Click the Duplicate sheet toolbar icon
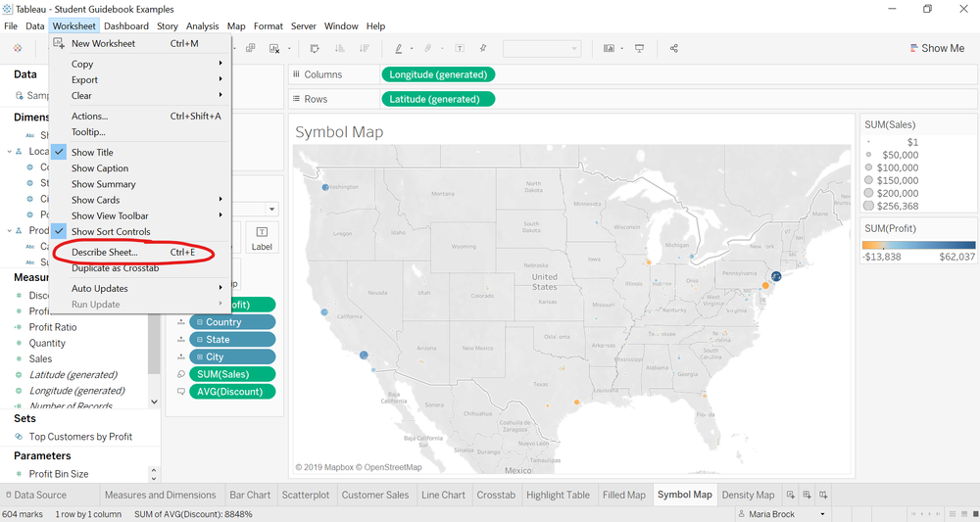Image resolution: width=980 pixels, height=522 pixels. [x=251, y=48]
